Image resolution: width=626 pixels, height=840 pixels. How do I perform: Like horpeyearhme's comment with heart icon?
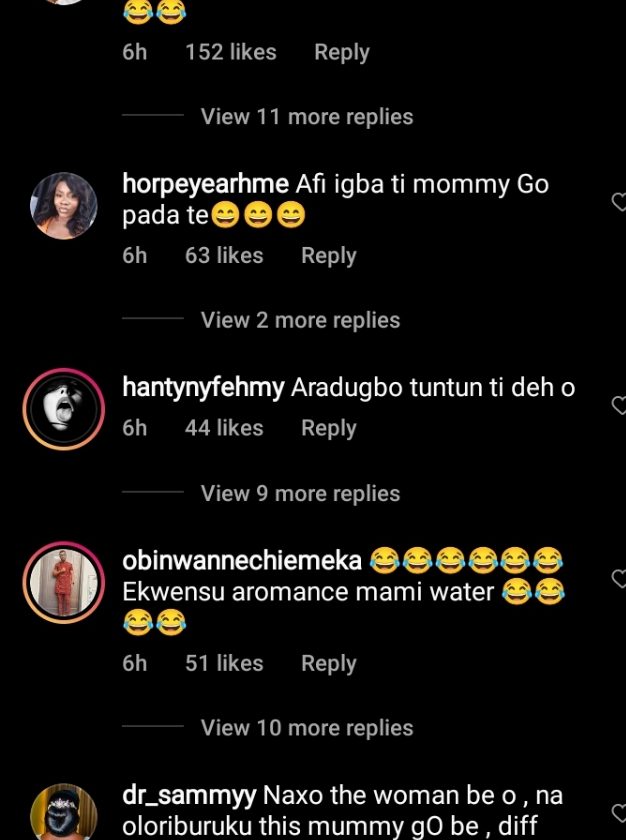(618, 203)
